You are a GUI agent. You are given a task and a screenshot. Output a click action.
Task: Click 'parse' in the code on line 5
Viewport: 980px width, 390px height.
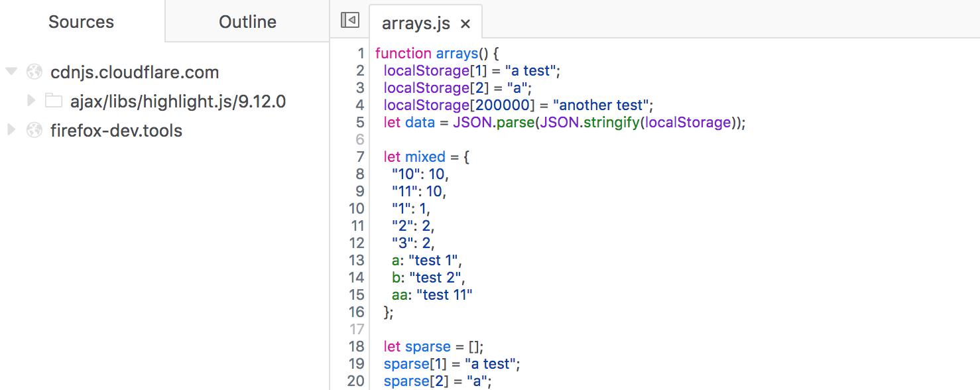(x=517, y=122)
